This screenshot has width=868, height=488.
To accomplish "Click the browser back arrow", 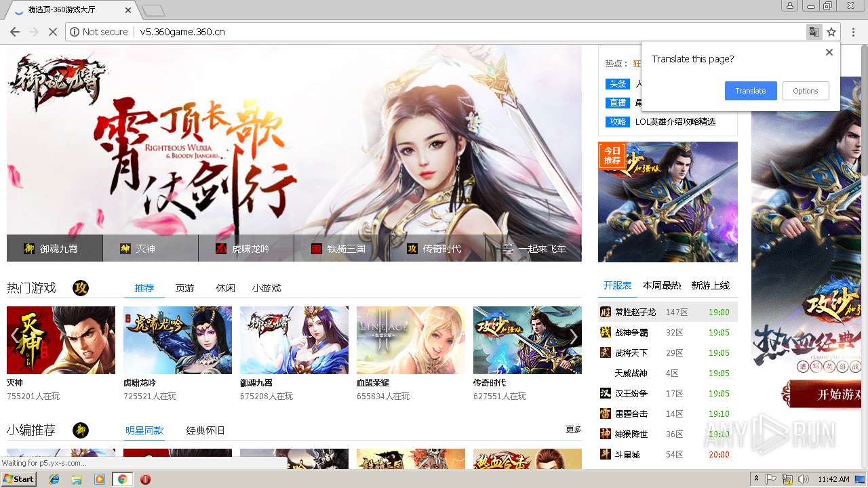I will click(x=14, y=32).
